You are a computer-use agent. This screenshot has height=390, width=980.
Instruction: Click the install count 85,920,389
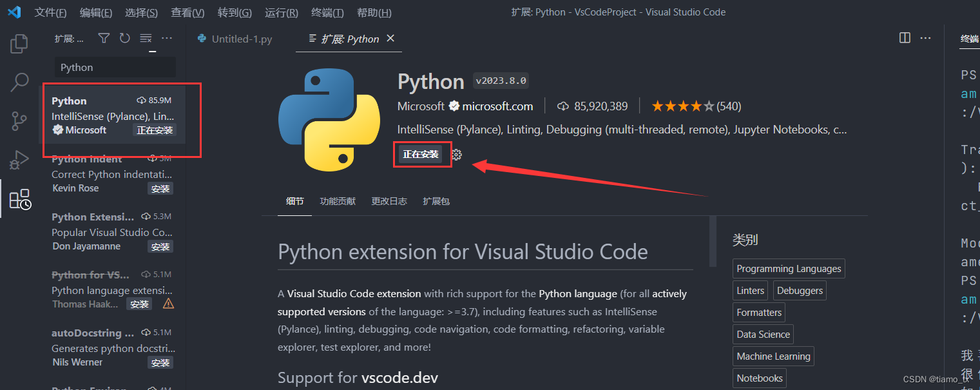point(593,106)
